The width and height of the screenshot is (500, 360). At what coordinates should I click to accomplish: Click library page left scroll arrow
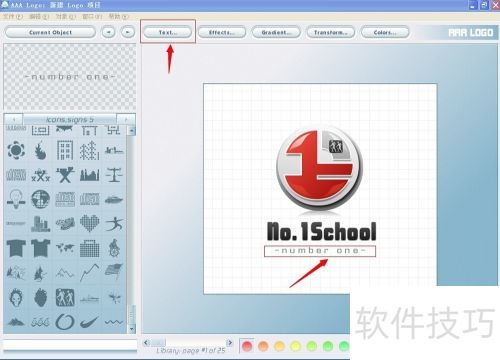(146, 342)
